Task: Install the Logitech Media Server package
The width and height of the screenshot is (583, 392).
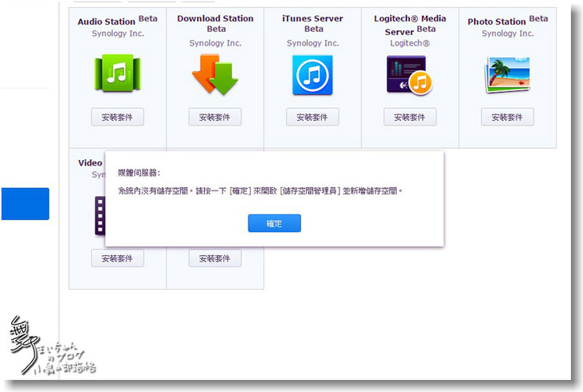Action: (409, 118)
